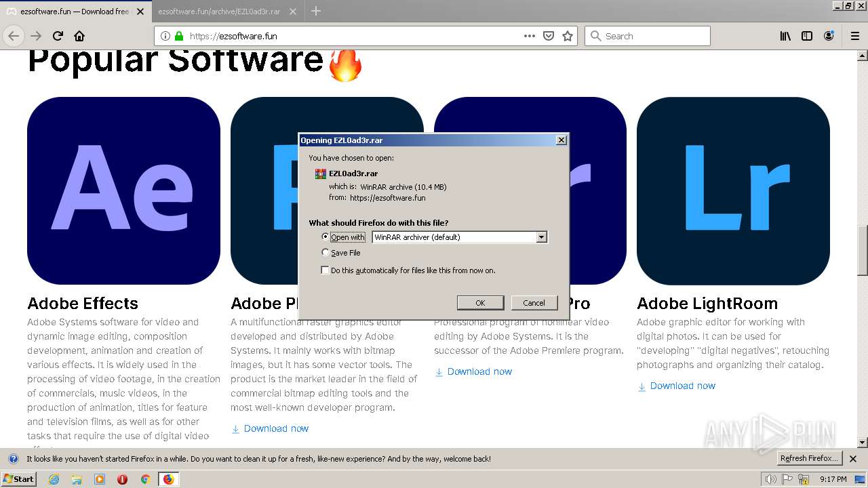
Task: Click Download now under Adobe LightRoom
Action: click(x=683, y=386)
